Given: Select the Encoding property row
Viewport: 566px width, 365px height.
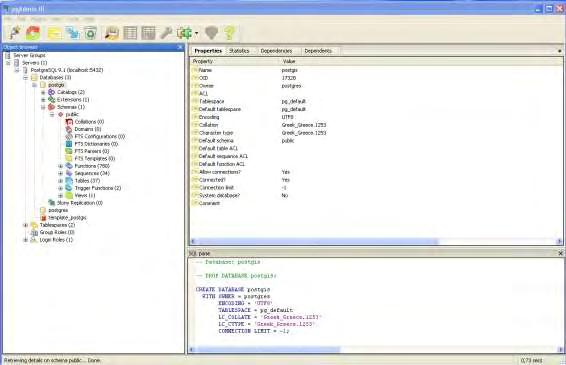Looking at the screenshot, I should point(376,117).
